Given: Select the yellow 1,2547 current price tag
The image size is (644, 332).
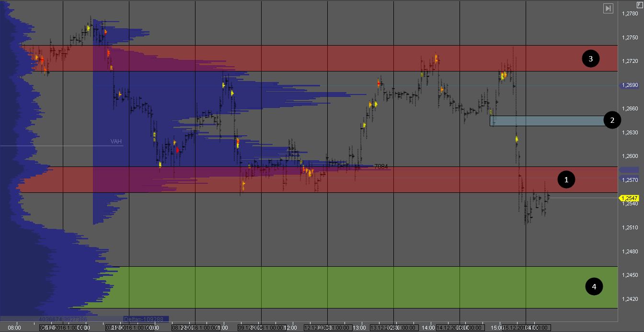Looking at the screenshot, I should (629, 198).
